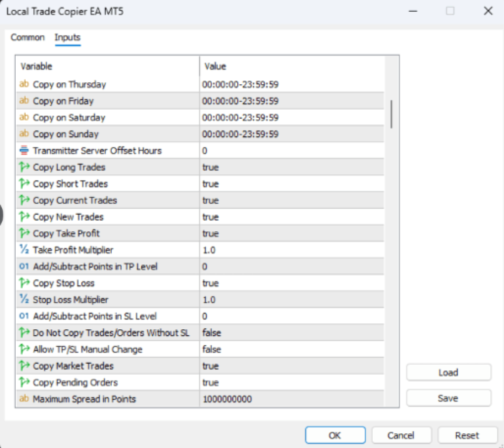The width and height of the screenshot is (504, 448).
Task: Click the string icon for Copy on Sunday
Action: coord(24,134)
